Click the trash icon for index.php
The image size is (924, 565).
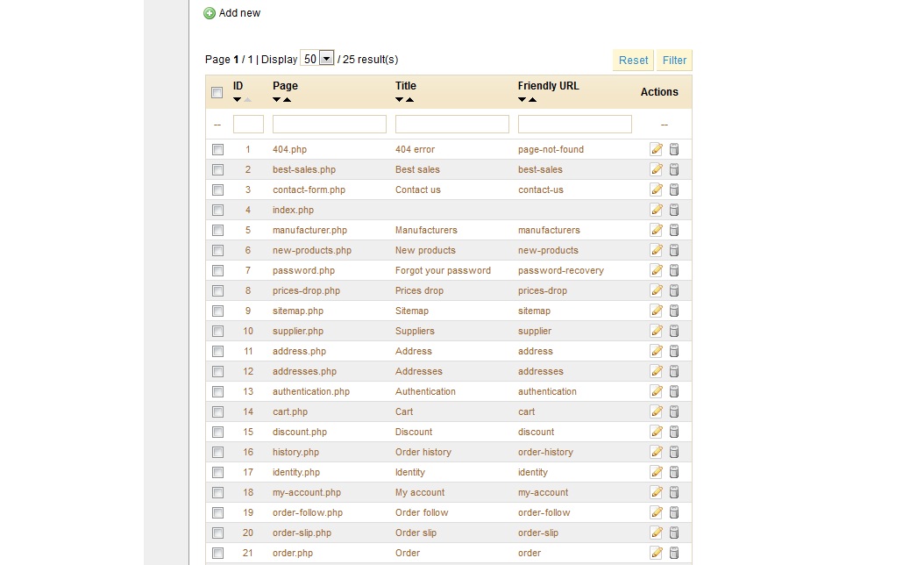674,210
